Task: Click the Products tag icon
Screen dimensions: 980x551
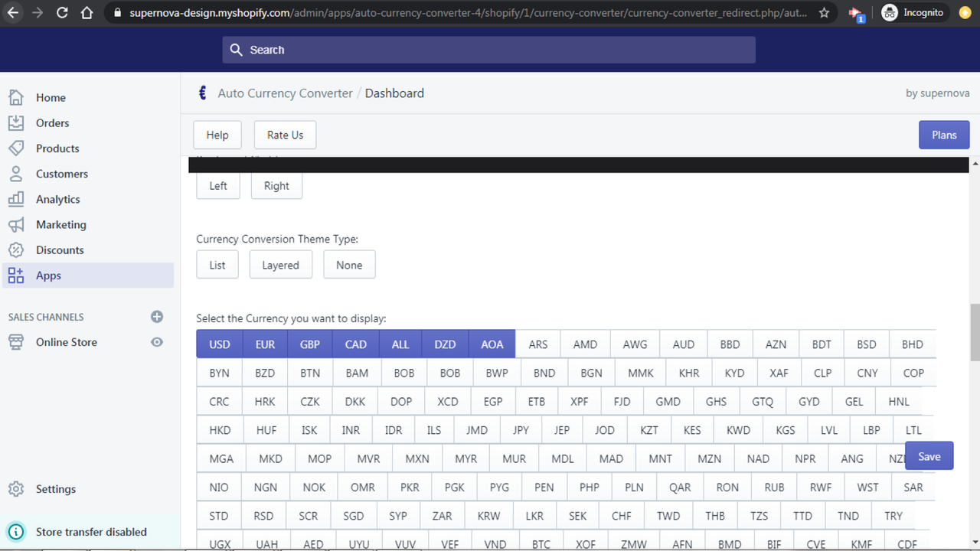Action: click(x=16, y=148)
